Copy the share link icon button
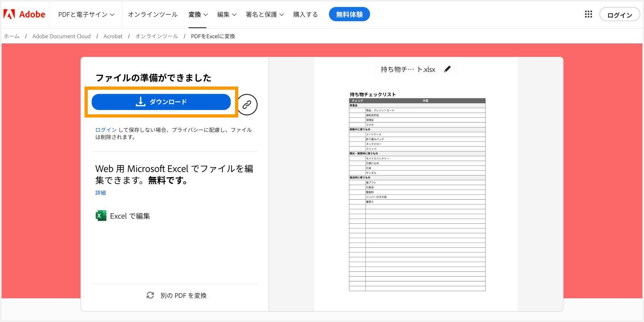This screenshot has width=644, height=322. pos(247,105)
